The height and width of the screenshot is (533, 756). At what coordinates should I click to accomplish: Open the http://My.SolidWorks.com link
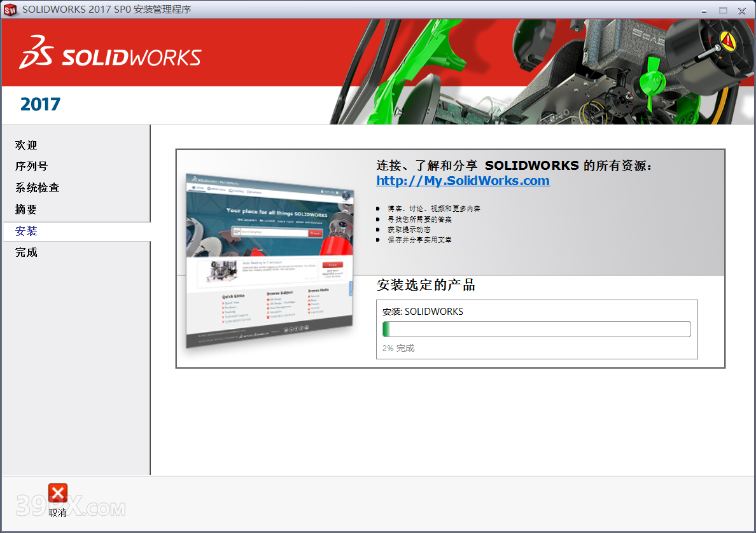click(x=463, y=181)
